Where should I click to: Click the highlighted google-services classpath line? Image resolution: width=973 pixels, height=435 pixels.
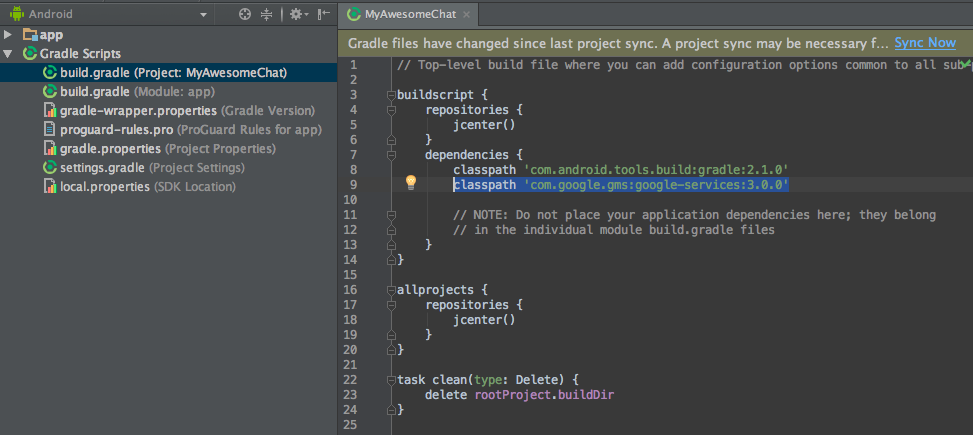coord(621,185)
